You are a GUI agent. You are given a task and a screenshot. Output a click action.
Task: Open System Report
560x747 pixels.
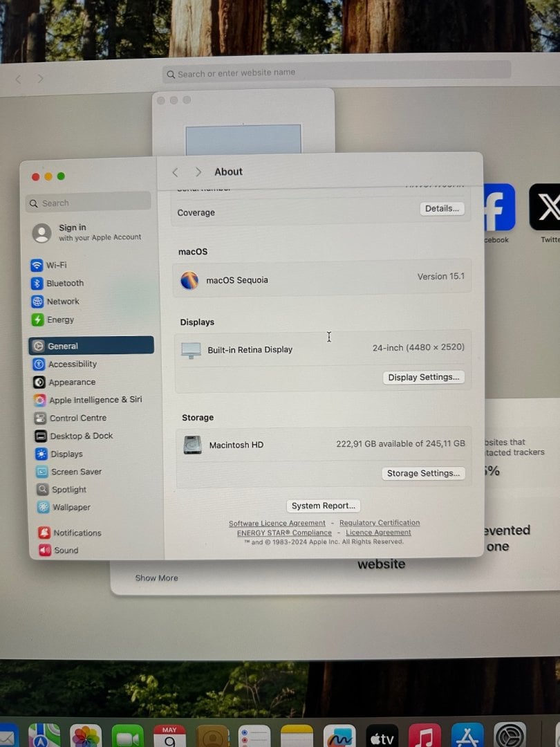pyautogui.click(x=324, y=506)
